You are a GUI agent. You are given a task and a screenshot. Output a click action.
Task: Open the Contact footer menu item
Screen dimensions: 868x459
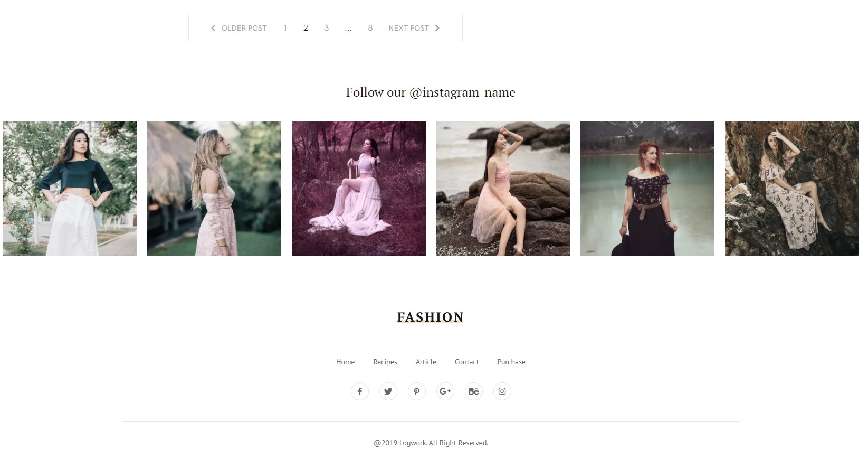[x=467, y=362]
